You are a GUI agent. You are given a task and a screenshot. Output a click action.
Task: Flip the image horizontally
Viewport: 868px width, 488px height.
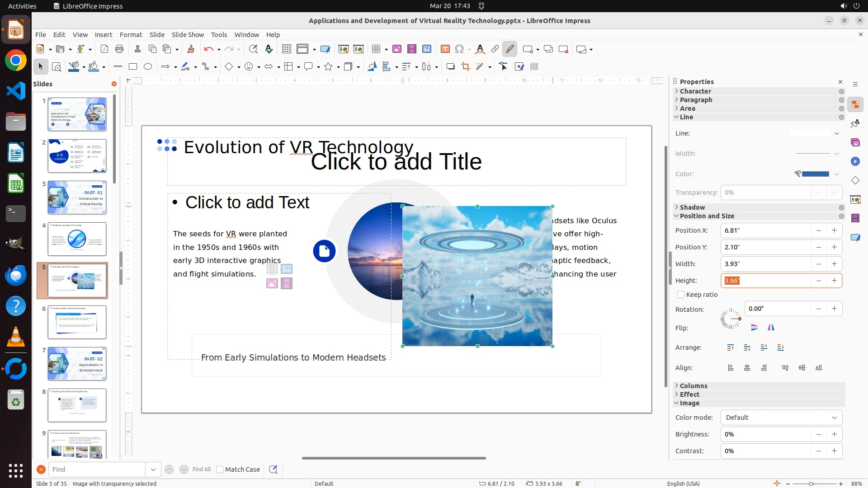click(771, 328)
